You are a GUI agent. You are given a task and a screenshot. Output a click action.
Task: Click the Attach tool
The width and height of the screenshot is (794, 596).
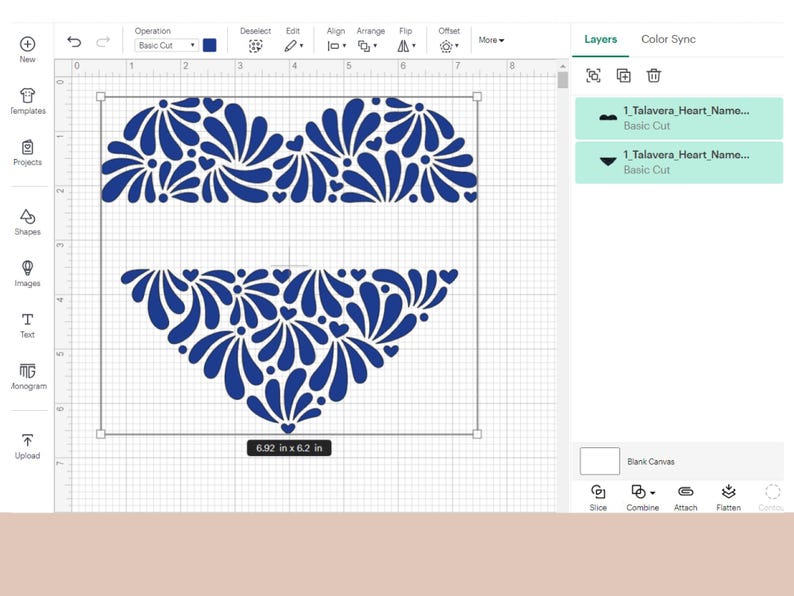686,498
